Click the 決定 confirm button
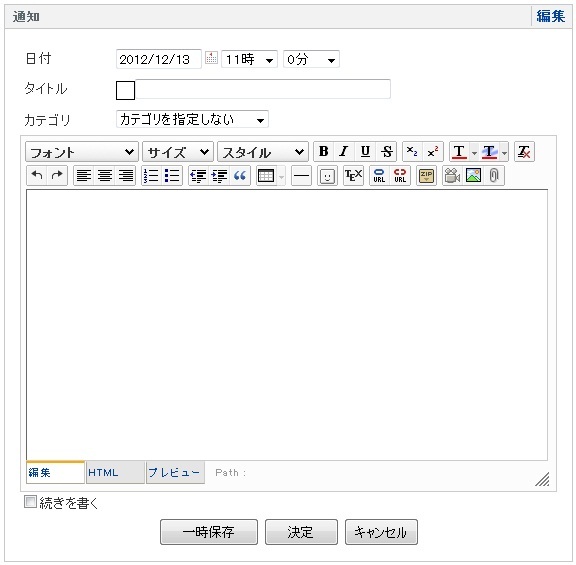The image size is (576, 565). (x=301, y=532)
